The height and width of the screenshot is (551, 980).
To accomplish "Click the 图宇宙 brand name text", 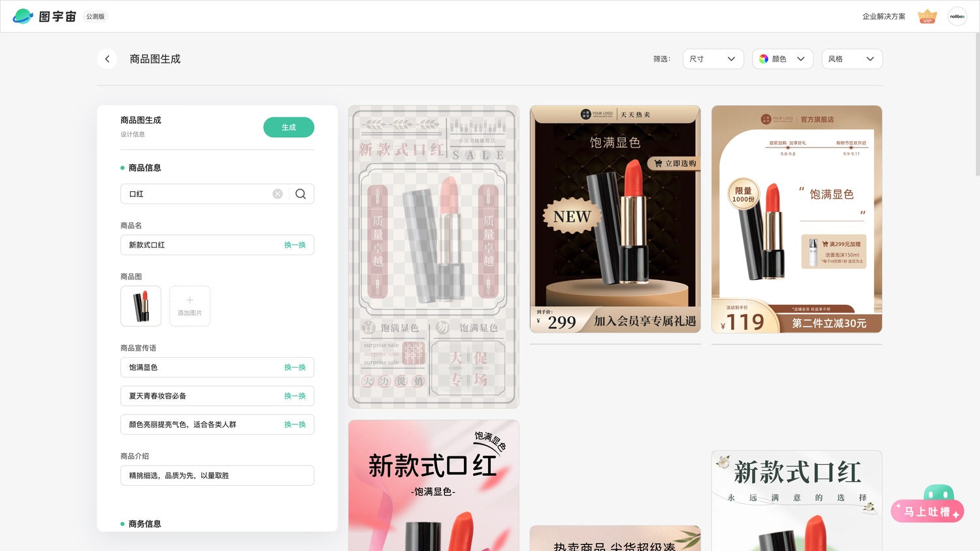I will coord(57,16).
